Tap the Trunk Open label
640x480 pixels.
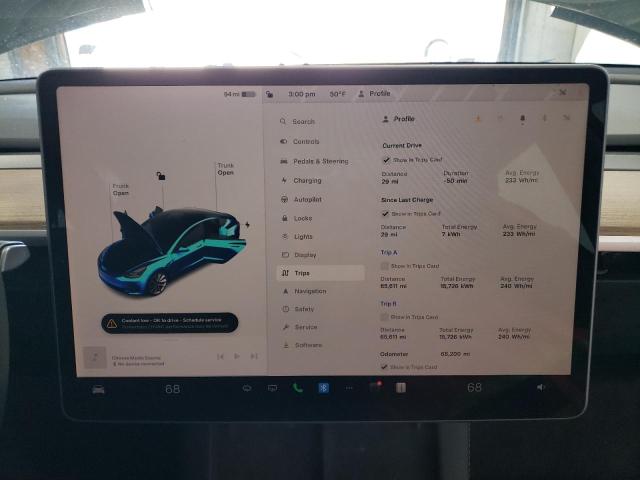click(225, 169)
